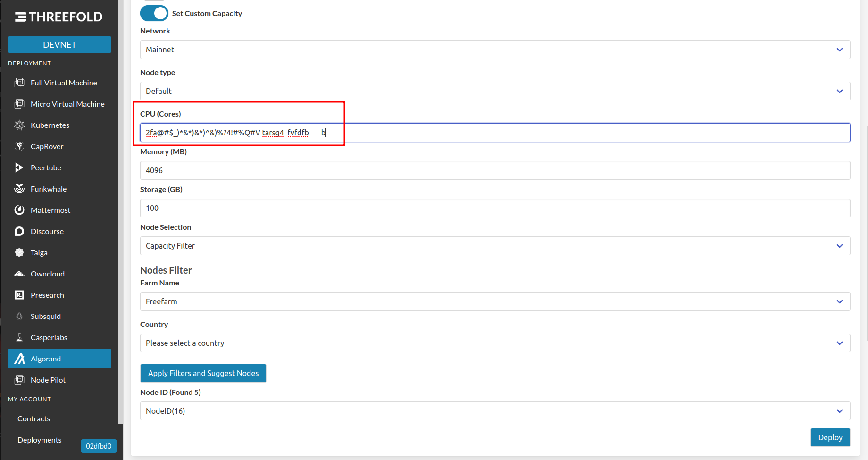868x460 pixels.
Task: Select the Discourse icon
Action: pos(19,231)
